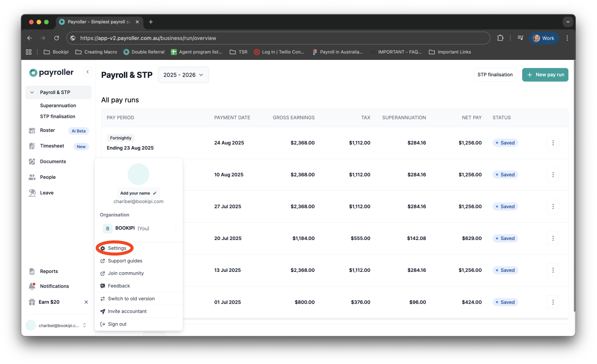Click the gross earnings $1,184.00 cell
This screenshot has height=364, width=597.
point(303,238)
